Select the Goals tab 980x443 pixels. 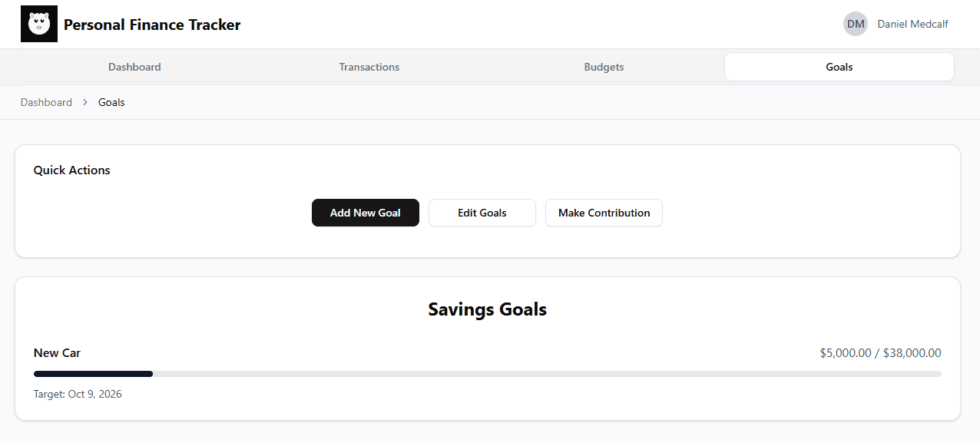tap(839, 67)
